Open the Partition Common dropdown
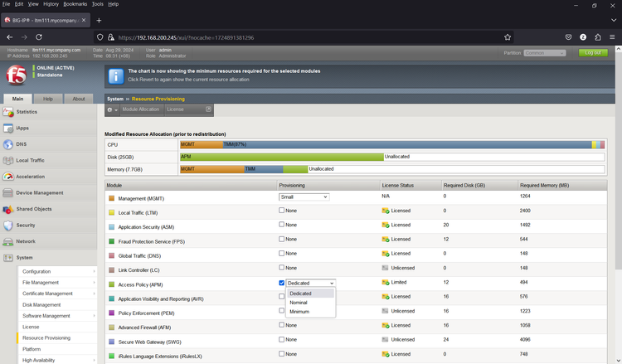 click(x=545, y=52)
